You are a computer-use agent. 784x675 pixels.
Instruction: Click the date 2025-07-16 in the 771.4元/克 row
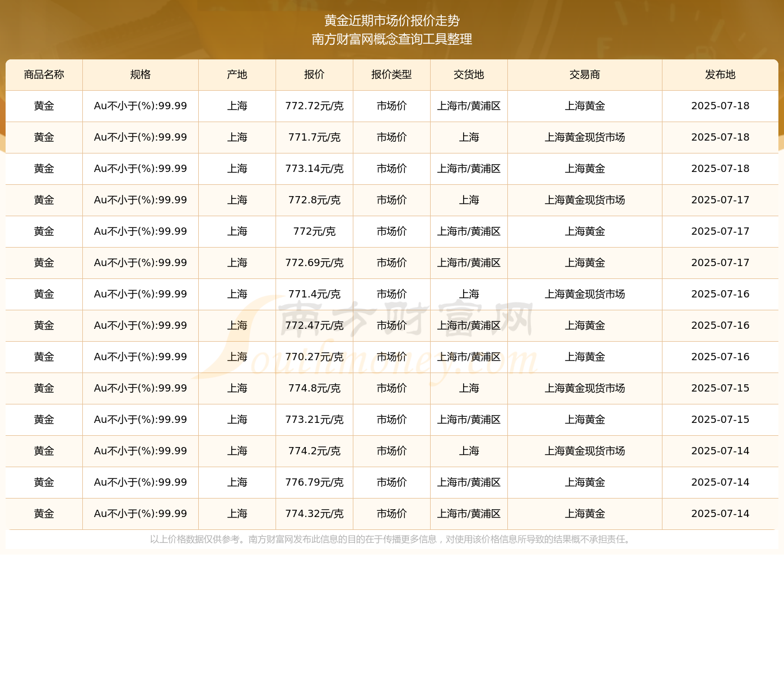tap(721, 294)
